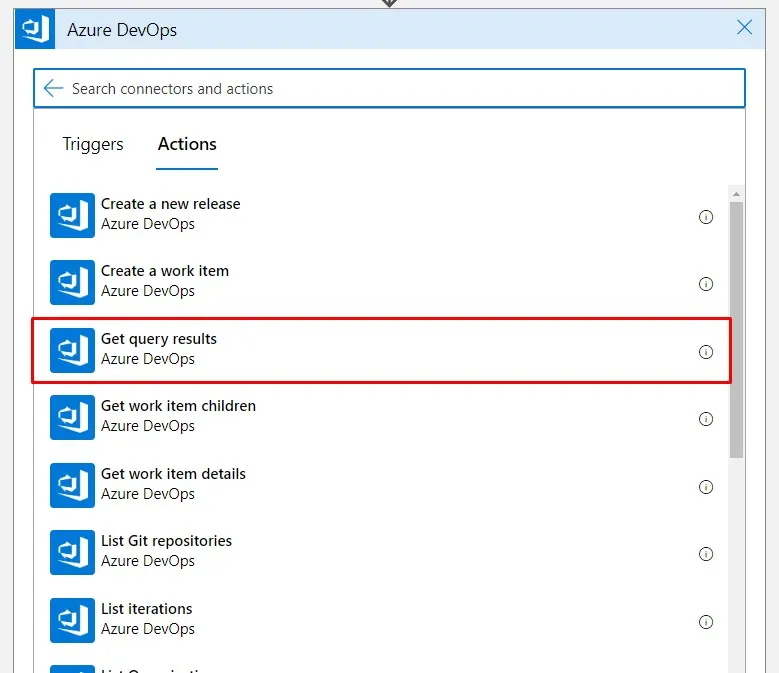The height and width of the screenshot is (673, 779).
Task: Choose the Create a new release action
Action: (x=382, y=216)
